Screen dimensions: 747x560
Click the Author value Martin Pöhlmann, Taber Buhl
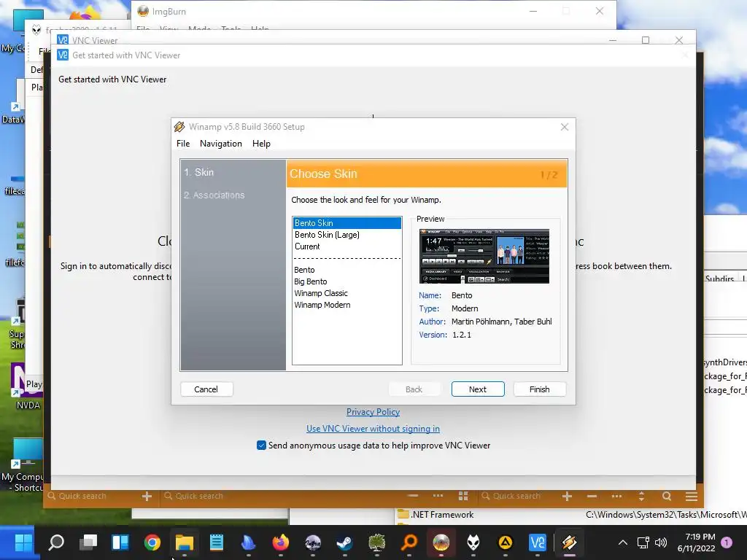[x=502, y=322]
